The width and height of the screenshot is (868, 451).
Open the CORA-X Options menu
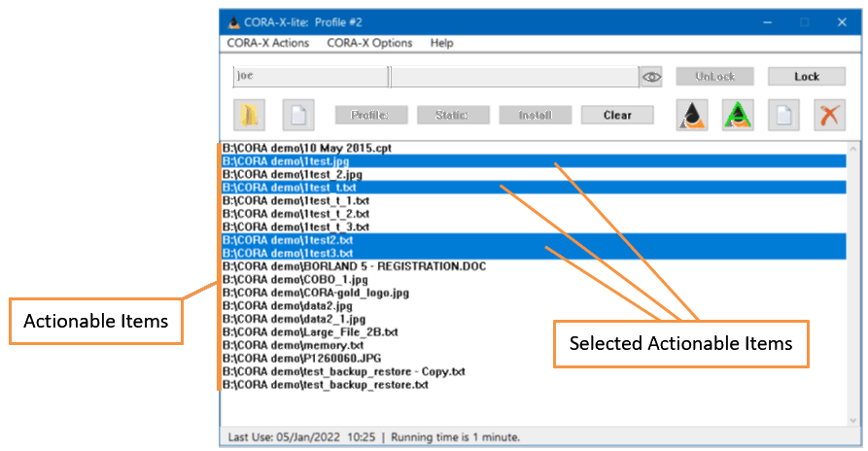pyautogui.click(x=369, y=43)
